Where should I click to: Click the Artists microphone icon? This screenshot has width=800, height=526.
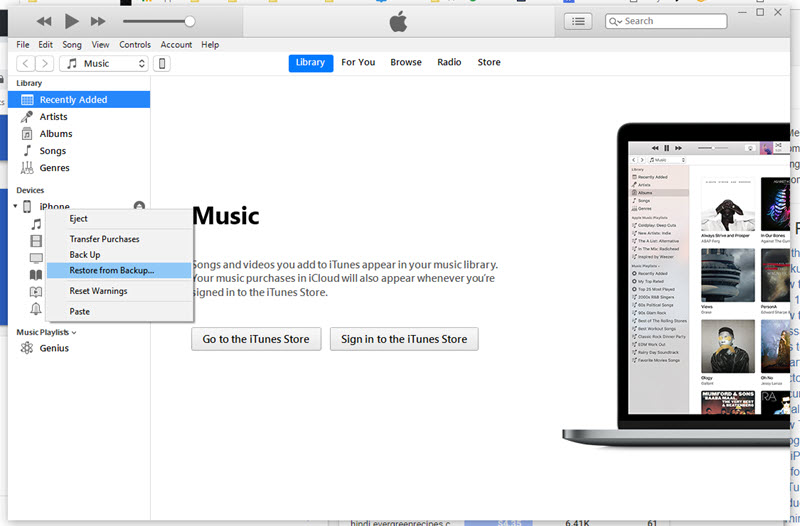pos(27,117)
